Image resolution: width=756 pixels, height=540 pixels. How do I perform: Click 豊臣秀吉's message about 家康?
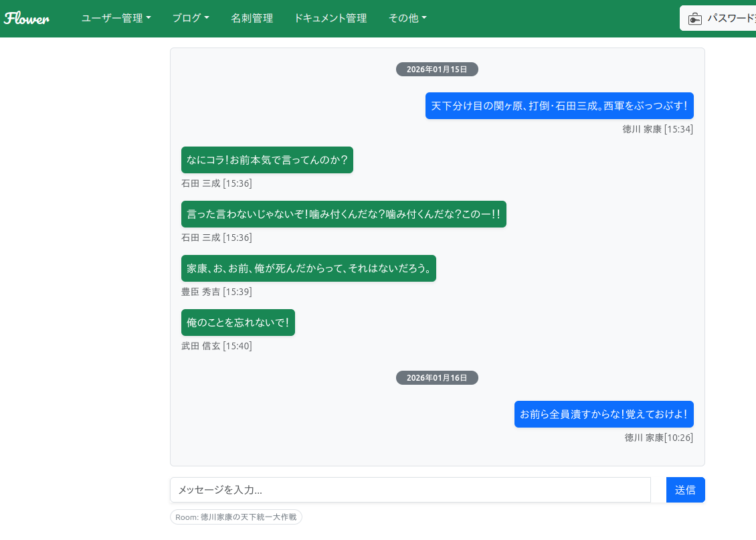[308, 268]
